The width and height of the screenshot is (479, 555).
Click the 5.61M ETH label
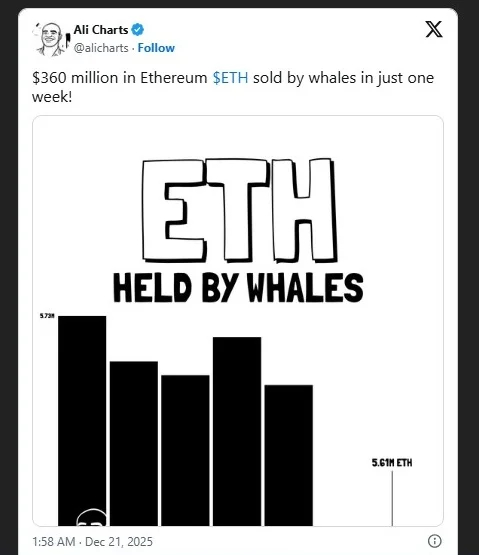(x=392, y=463)
